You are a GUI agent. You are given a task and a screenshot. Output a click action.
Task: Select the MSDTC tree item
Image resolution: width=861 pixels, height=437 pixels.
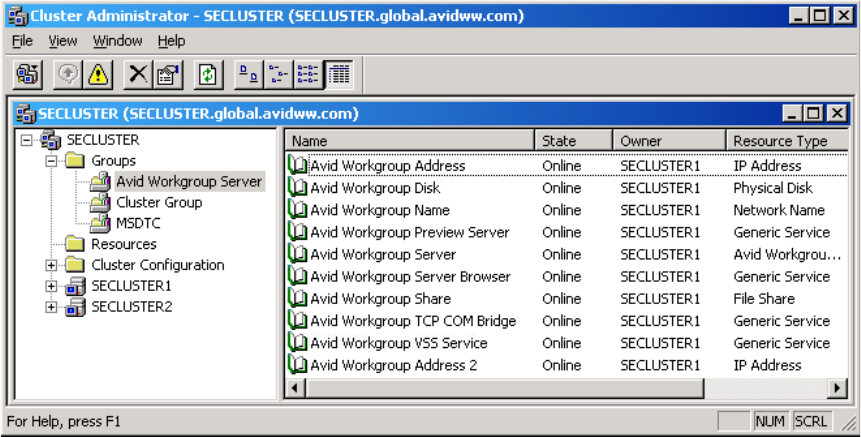(x=139, y=223)
